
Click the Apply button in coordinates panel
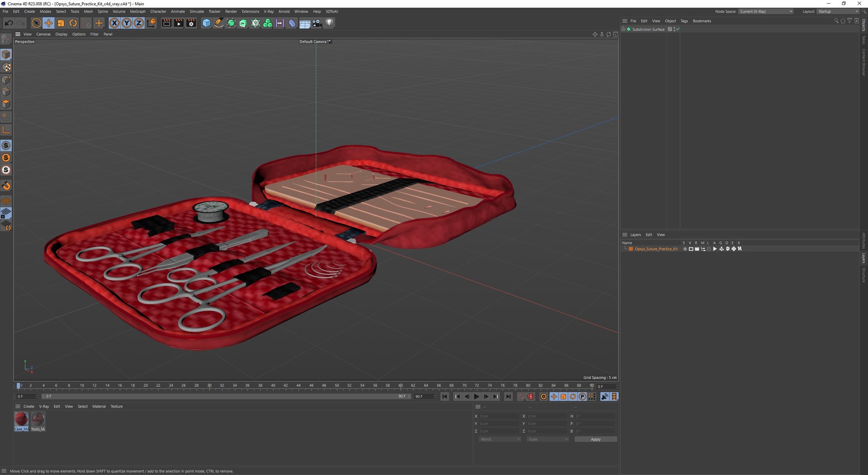click(x=595, y=439)
